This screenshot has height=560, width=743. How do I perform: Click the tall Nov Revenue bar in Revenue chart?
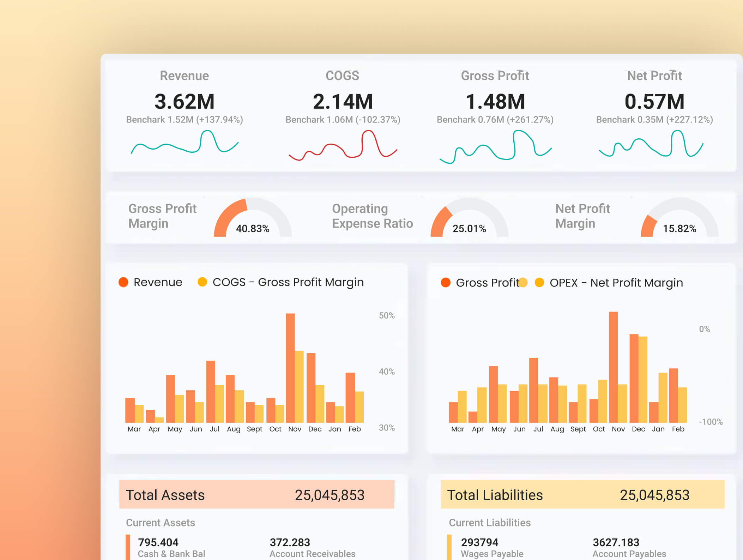coord(290,368)
